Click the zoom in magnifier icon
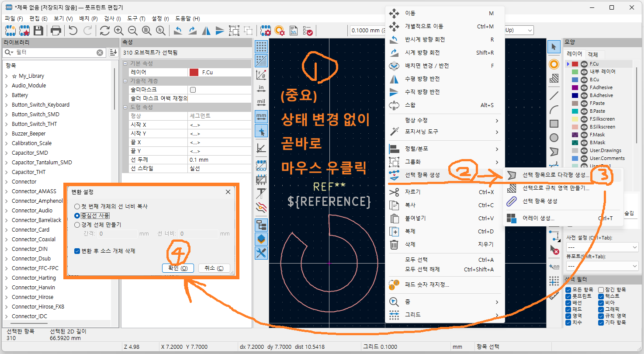 pos(118,31)
